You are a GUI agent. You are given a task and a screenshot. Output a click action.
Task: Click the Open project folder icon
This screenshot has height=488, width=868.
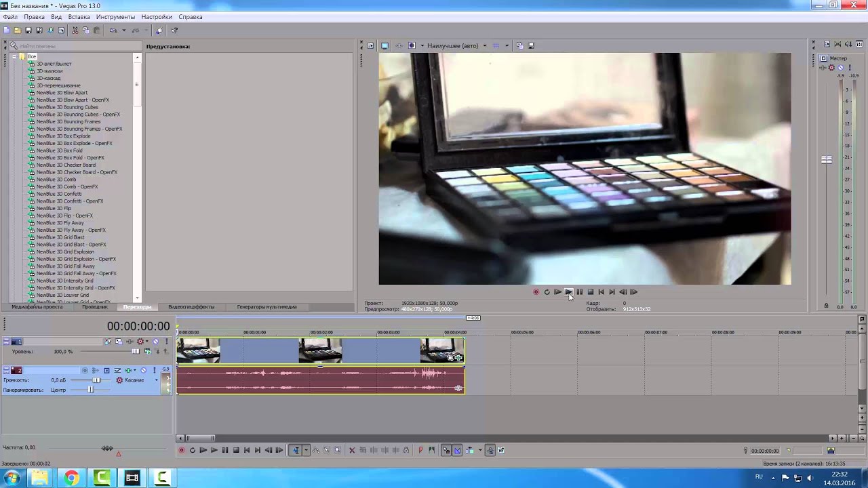[17, 30]
